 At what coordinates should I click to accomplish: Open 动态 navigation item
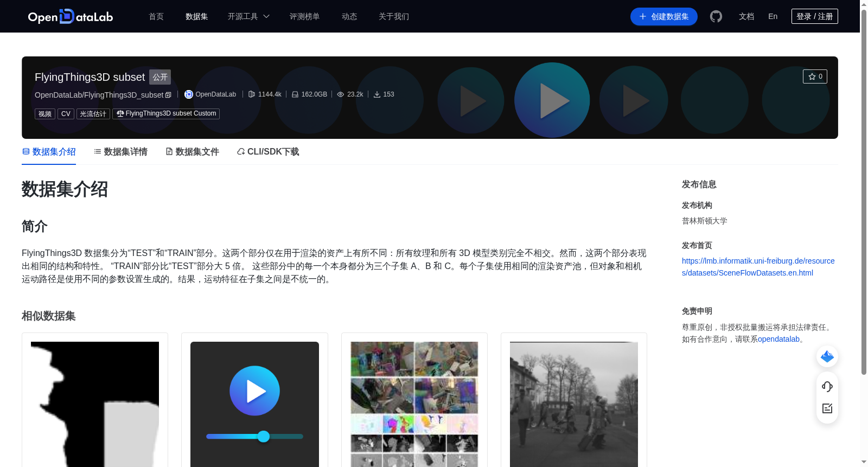(349, 16)
